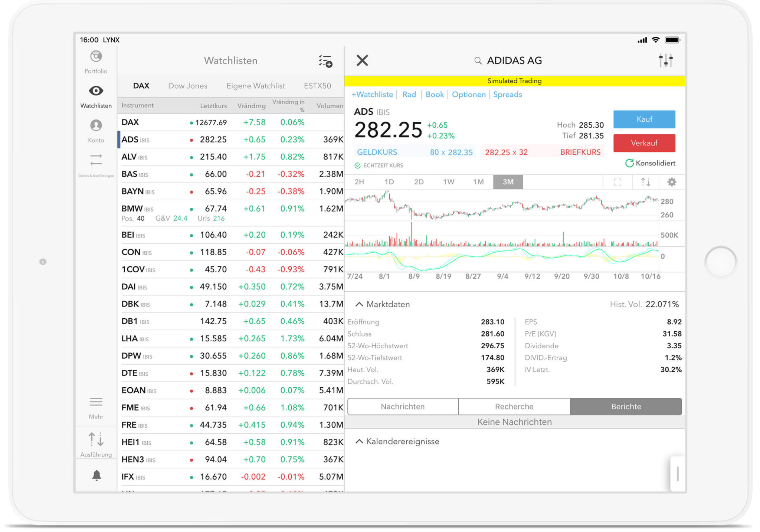
Task: Sort by the Instrument column header
Action: [x=137, y=105]
